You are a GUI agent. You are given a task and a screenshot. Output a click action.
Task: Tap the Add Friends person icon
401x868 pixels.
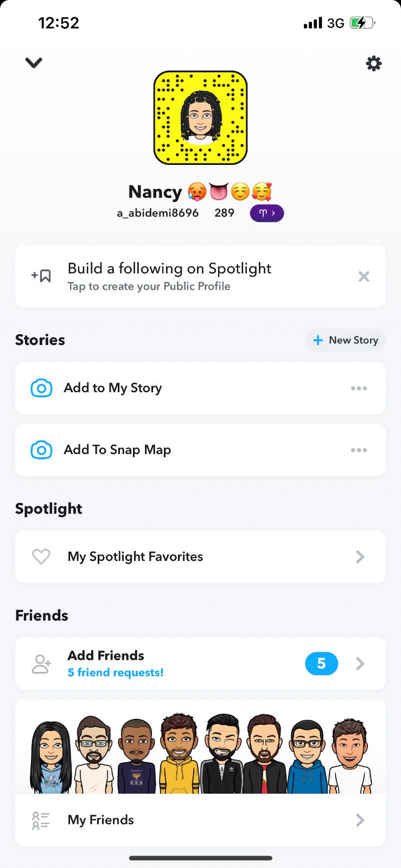tap(41, 664)
